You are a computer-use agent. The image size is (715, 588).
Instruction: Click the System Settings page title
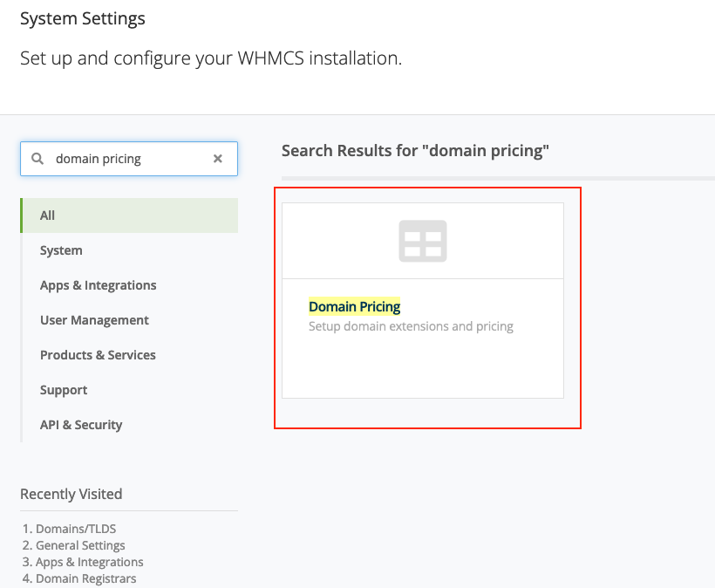pos(83,18)
